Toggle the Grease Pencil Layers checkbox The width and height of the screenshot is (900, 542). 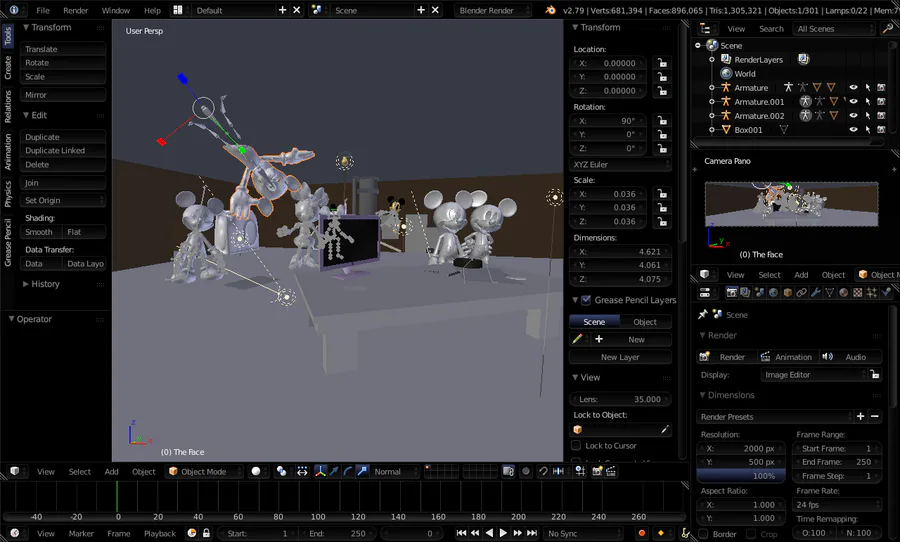click(586, 300)
